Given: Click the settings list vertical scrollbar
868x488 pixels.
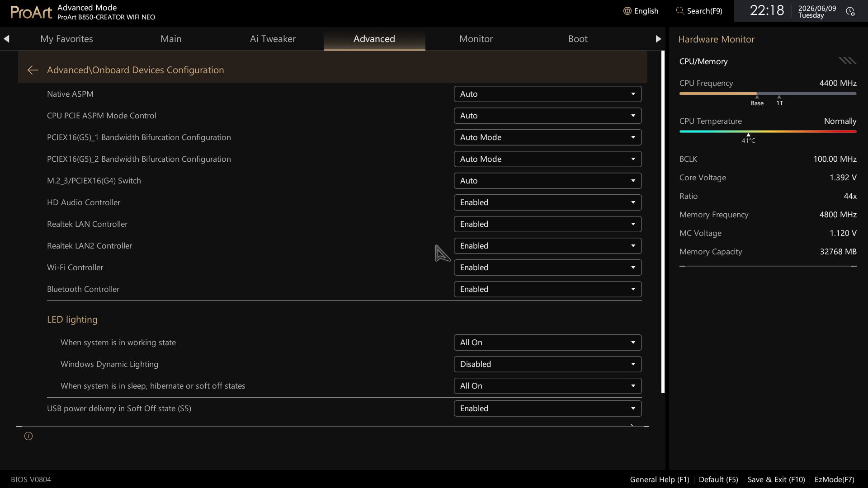Looking at the screenshot, I should pyautogui.click(x=663, y=222).
